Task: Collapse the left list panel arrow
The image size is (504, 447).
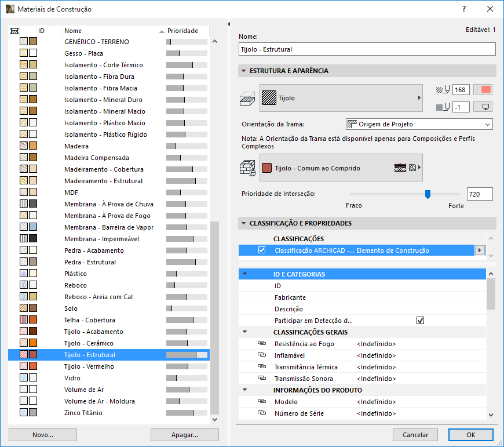Action: coord(229,24)
